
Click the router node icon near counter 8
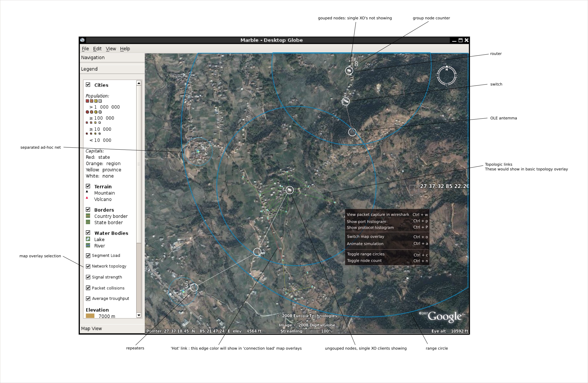click(x=349, y=71)
